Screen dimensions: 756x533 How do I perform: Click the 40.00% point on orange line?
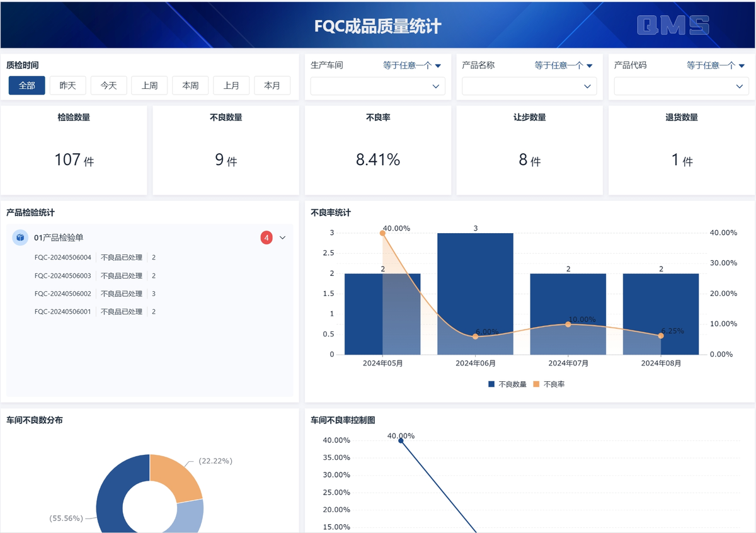(382, 233)
